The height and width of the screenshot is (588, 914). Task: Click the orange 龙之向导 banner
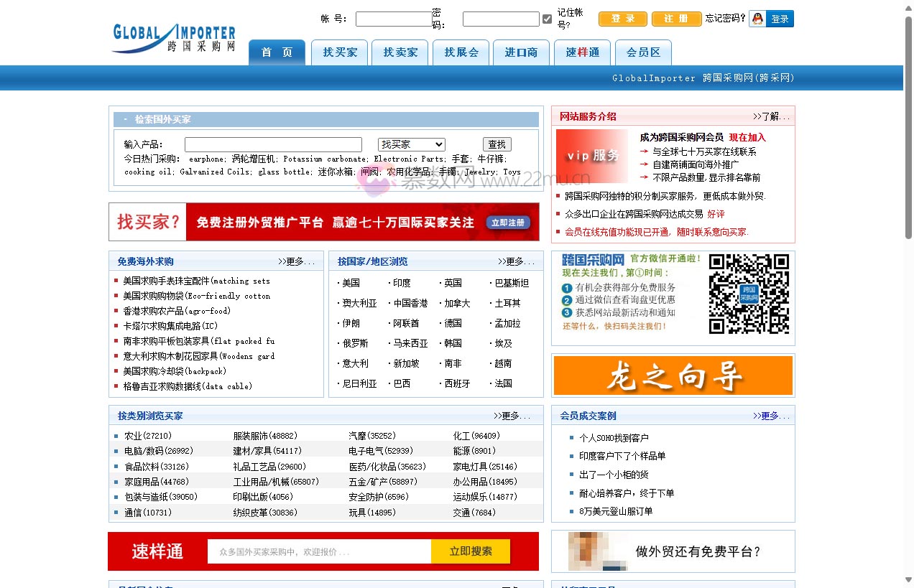(673, 375)
